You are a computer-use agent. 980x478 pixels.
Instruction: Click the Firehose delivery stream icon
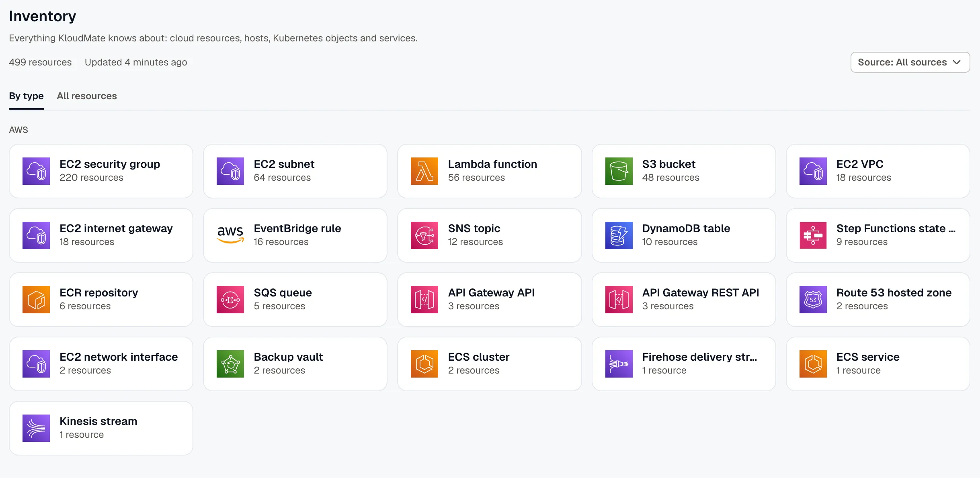tap(619, 364)
